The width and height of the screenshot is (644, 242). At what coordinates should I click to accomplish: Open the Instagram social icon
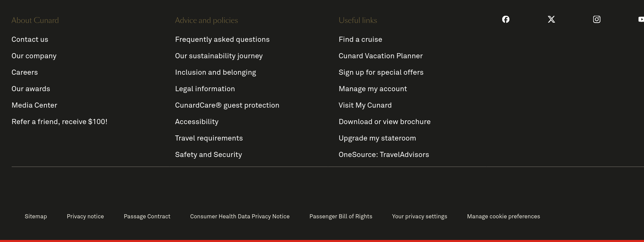click(597, 20)
